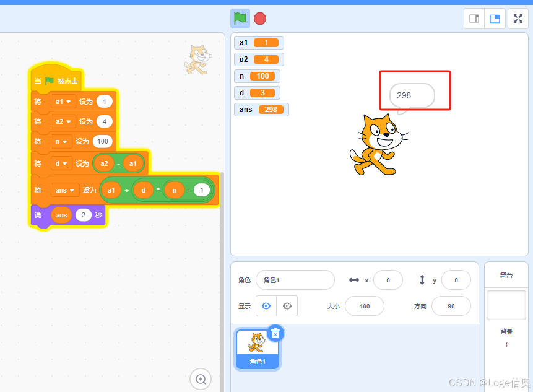Viewport: 533px width, 392px height.
Task: Click the n reporter in ans formula
Action: [175, 190]
